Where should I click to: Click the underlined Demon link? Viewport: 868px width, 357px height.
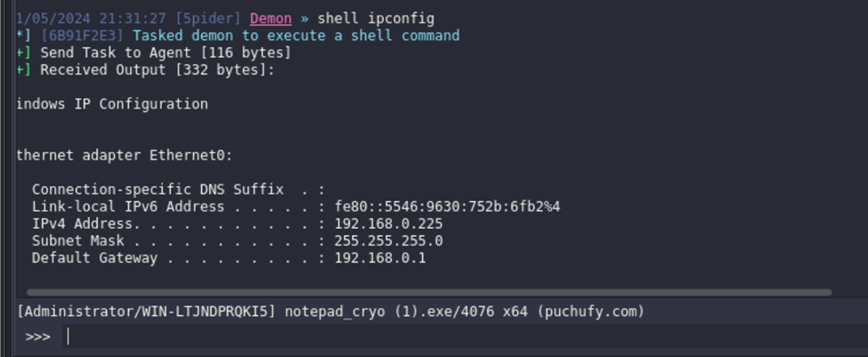pos(271,19)
